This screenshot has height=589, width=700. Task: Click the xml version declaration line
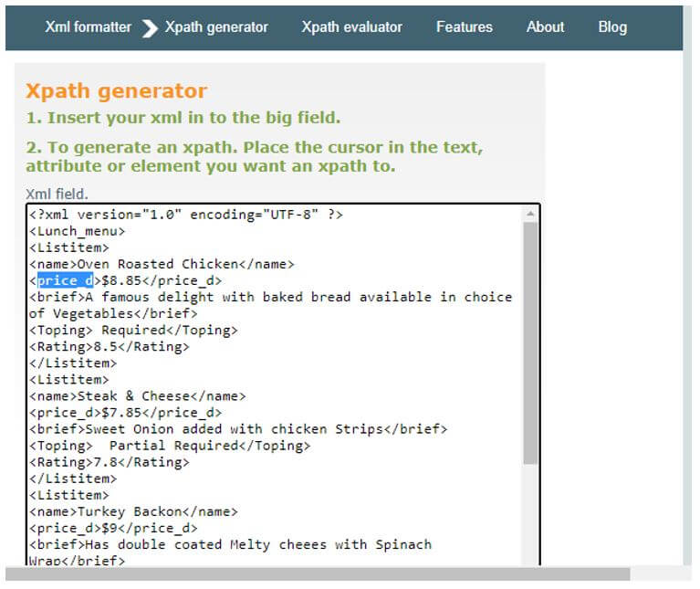click(185, 215)
